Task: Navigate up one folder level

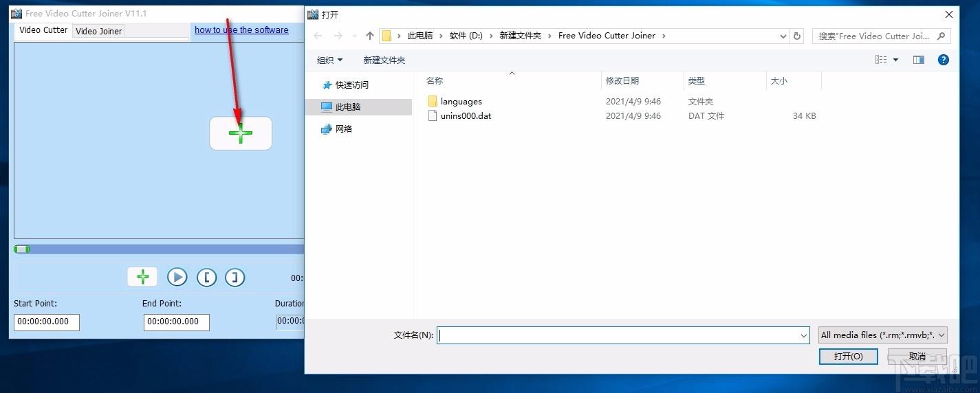Action: (x=370, y=36)
